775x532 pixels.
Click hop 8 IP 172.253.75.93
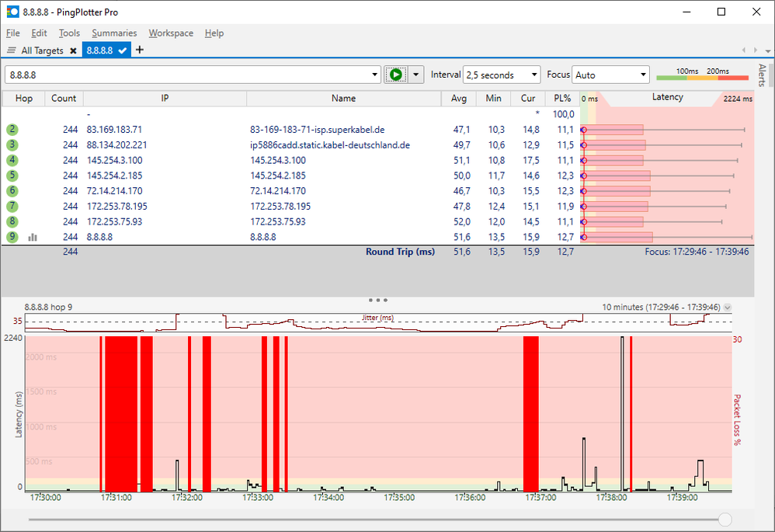tap(115, 221)
